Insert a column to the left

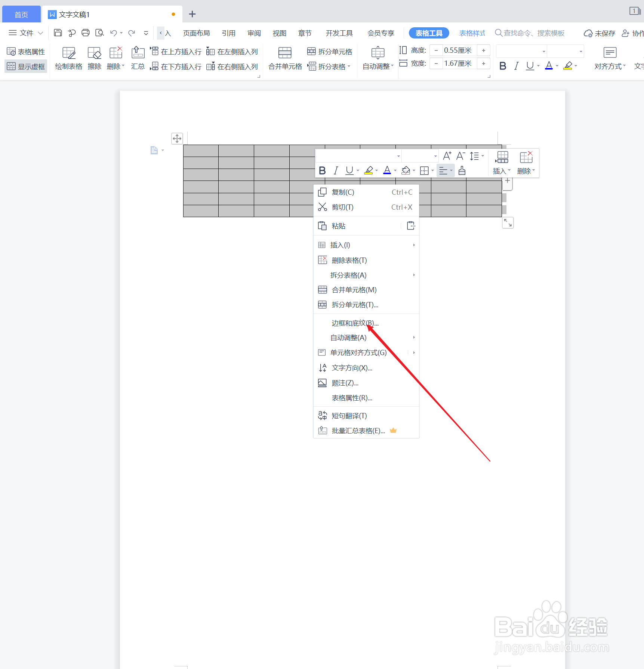pos(232,52)
